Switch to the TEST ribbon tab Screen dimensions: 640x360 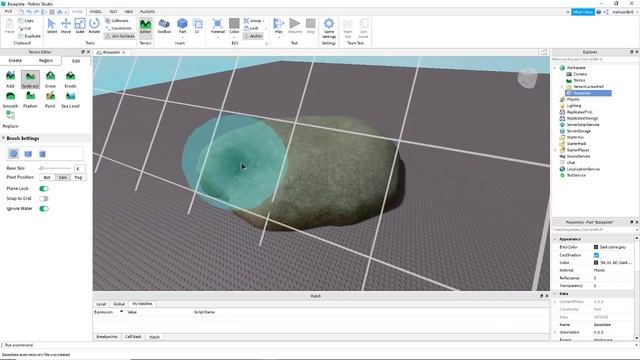(x=113, y=12)
